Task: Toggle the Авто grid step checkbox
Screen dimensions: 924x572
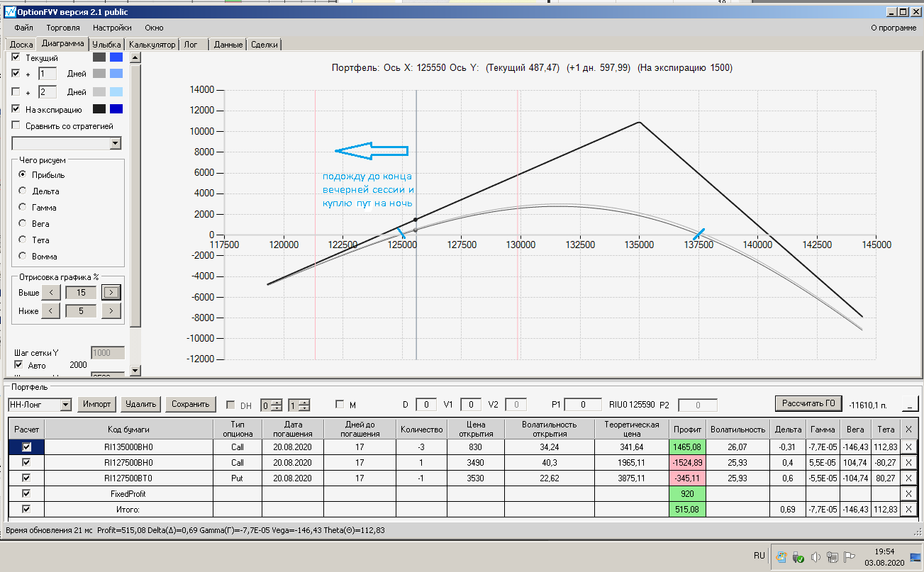Action: pyautogui.click(x=19, y=364)
